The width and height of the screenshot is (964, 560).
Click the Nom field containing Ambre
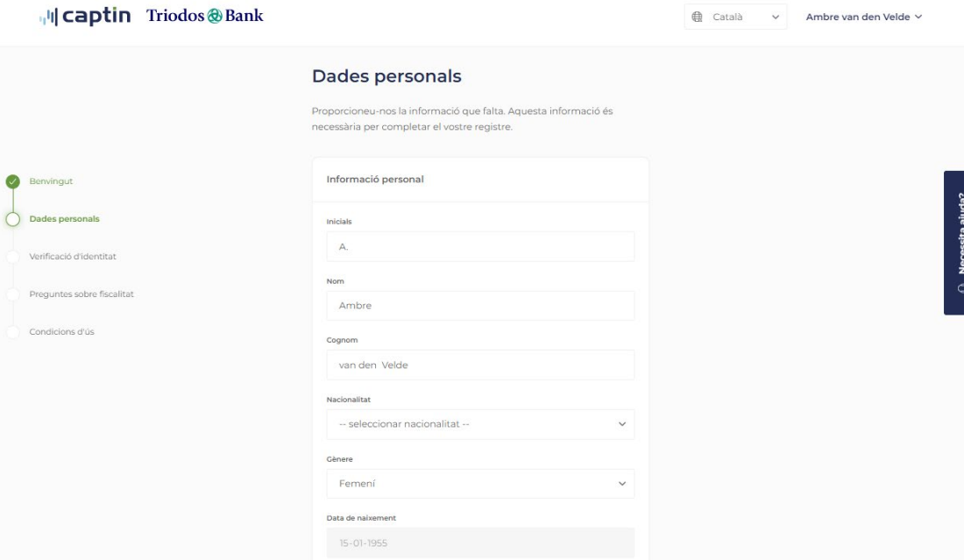480,306
